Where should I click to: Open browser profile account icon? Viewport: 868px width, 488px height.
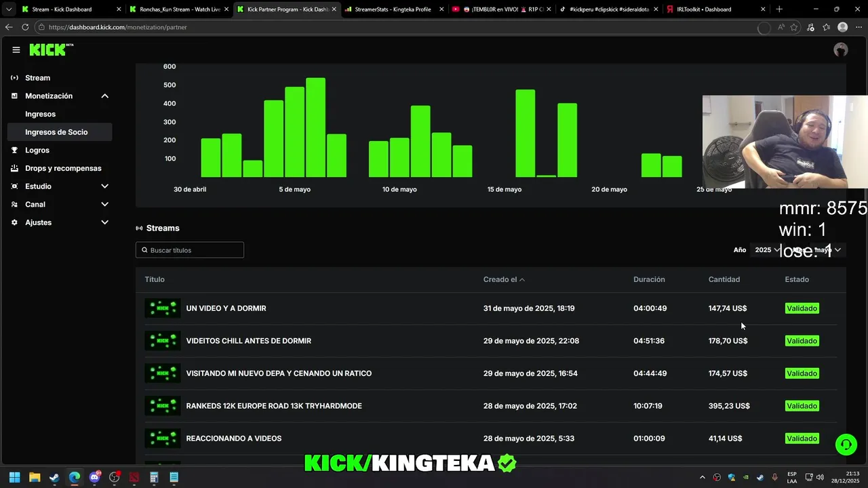(842, 27)
